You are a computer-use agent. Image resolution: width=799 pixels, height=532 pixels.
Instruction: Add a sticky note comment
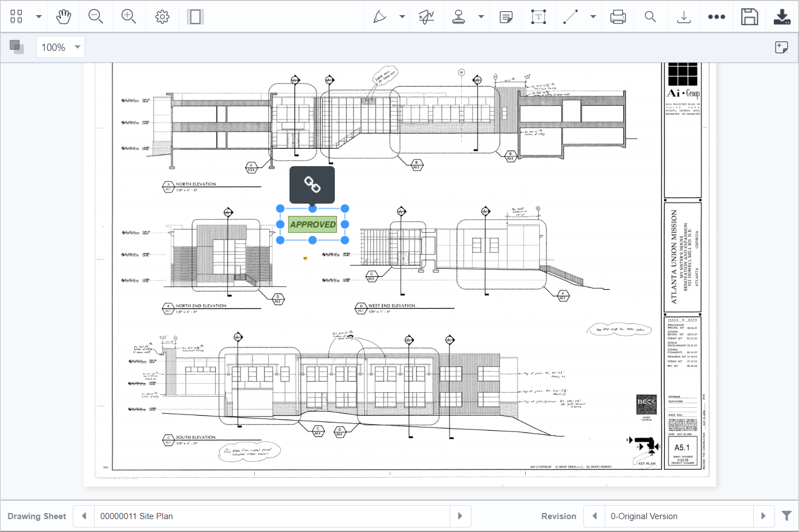tap(506, 16)
